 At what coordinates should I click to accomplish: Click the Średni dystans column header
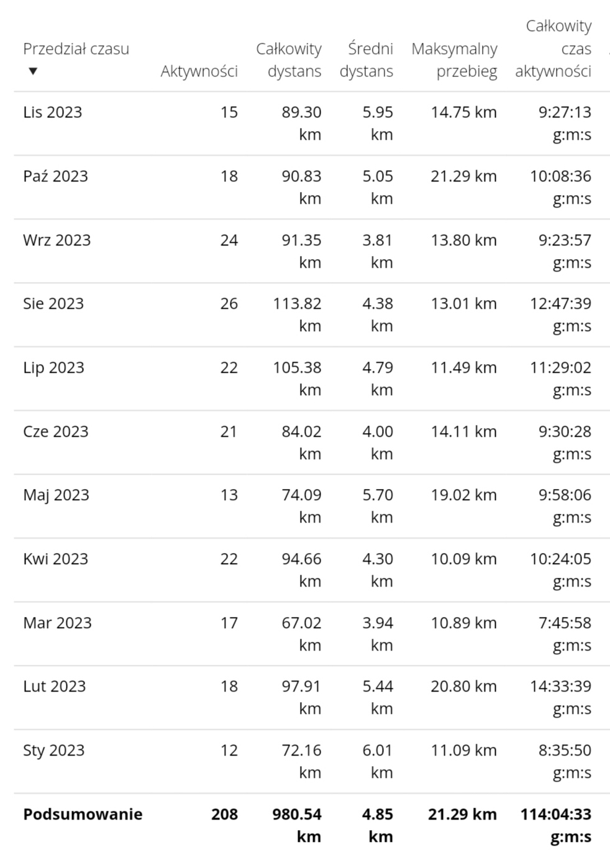[366, 60]
